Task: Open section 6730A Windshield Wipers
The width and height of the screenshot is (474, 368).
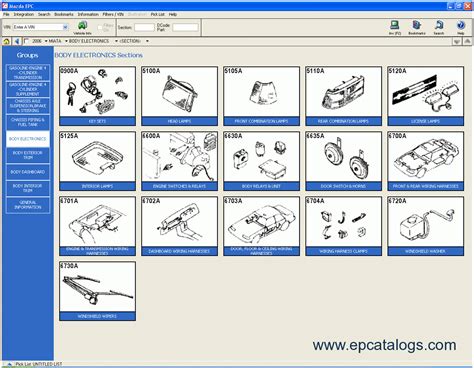Action: pos(97,291)
